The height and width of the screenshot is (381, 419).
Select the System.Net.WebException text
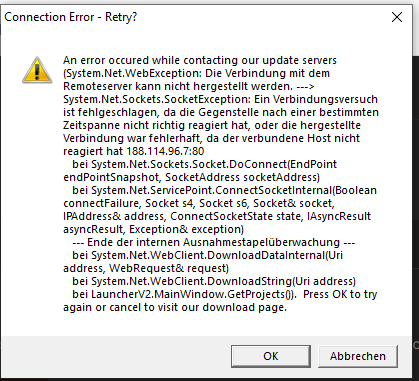(x=132, y=73)
